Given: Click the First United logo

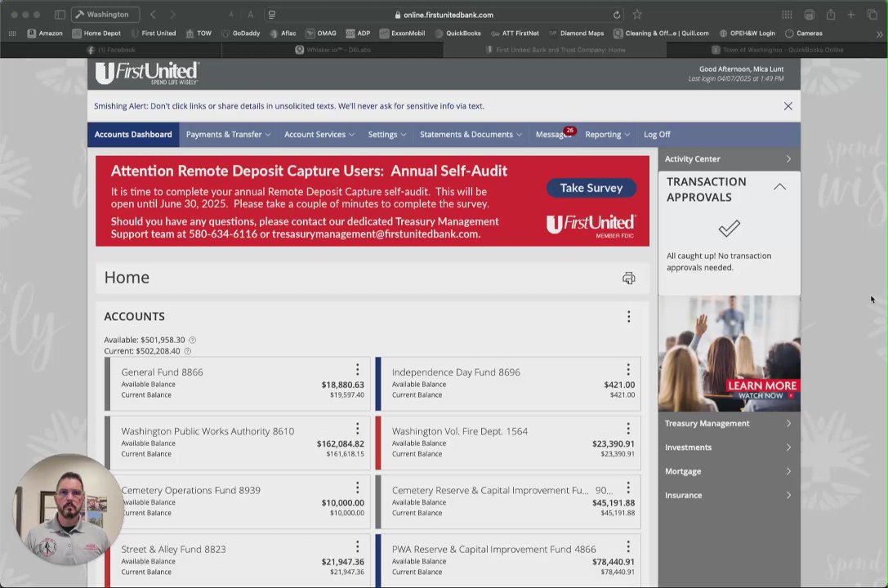Looking at the screenshot, I should pos(147,73).
